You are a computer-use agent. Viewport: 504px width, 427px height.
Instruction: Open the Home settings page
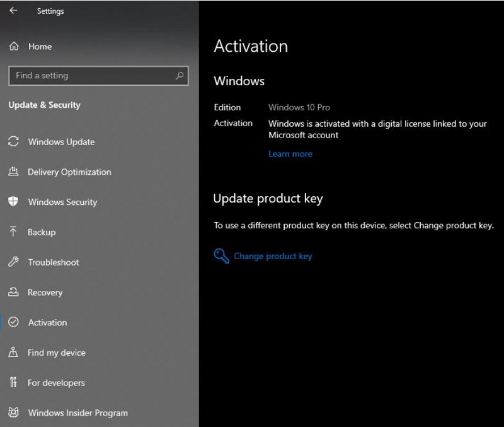point(40,47)
